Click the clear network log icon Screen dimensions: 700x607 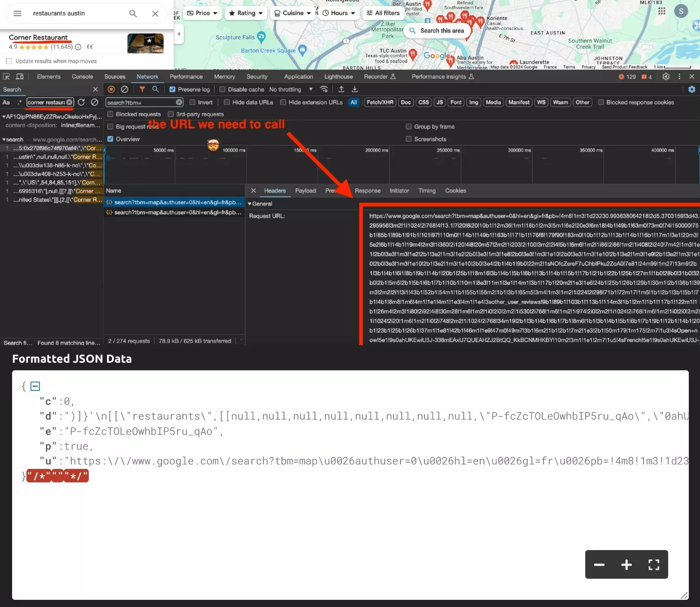click(125, 89)
